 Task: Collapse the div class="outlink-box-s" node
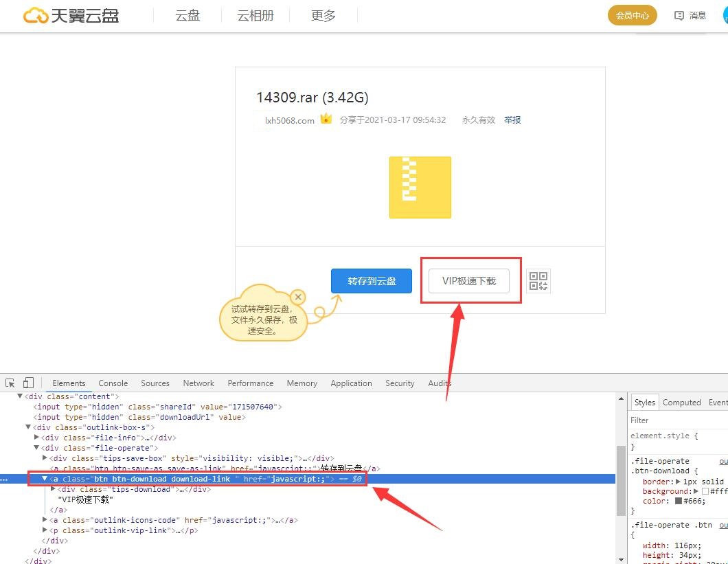28,427
